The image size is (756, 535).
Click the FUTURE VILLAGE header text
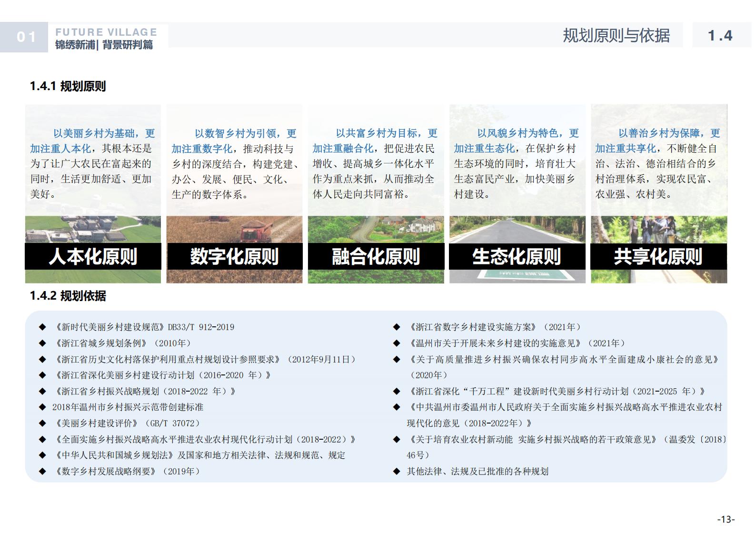click(106, 32)
